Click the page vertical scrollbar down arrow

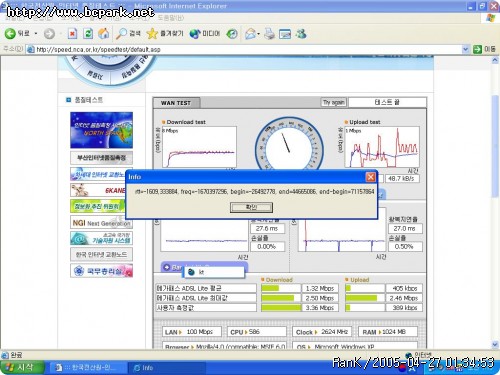click(x=495, y=344)
